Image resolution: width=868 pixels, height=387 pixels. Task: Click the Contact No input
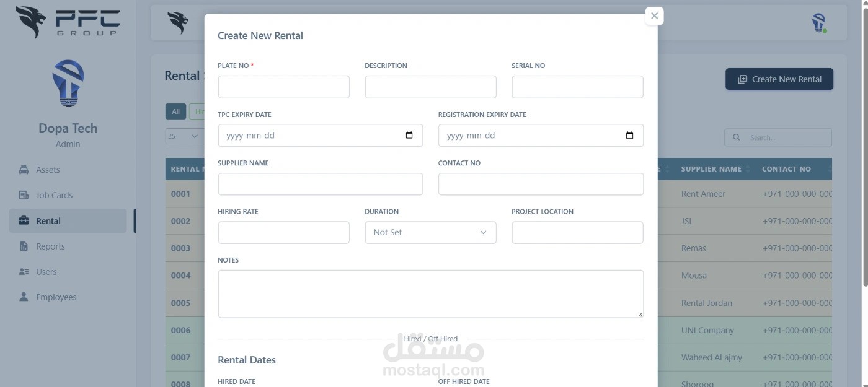[x=541, y=184]
